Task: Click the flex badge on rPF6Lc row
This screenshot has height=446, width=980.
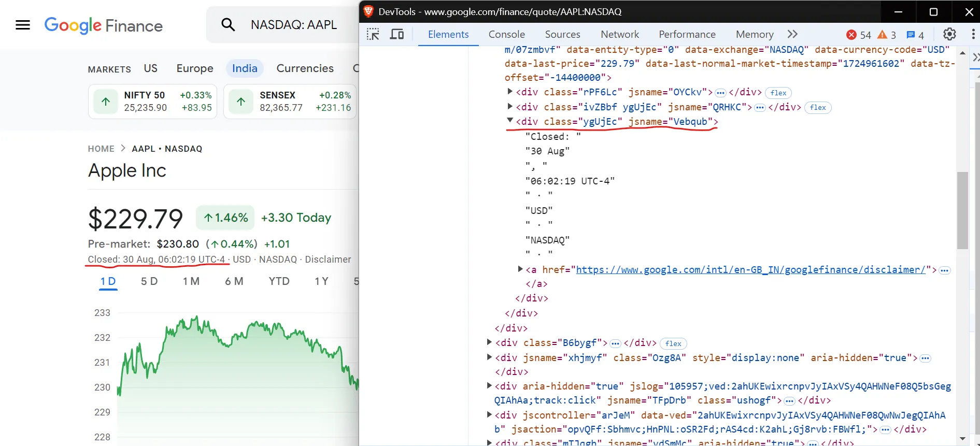Action: pos(778,93)
